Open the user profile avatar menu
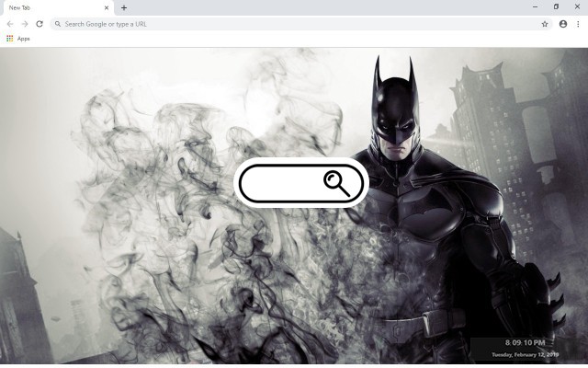The image size is (588, 368). pos(563,24)
